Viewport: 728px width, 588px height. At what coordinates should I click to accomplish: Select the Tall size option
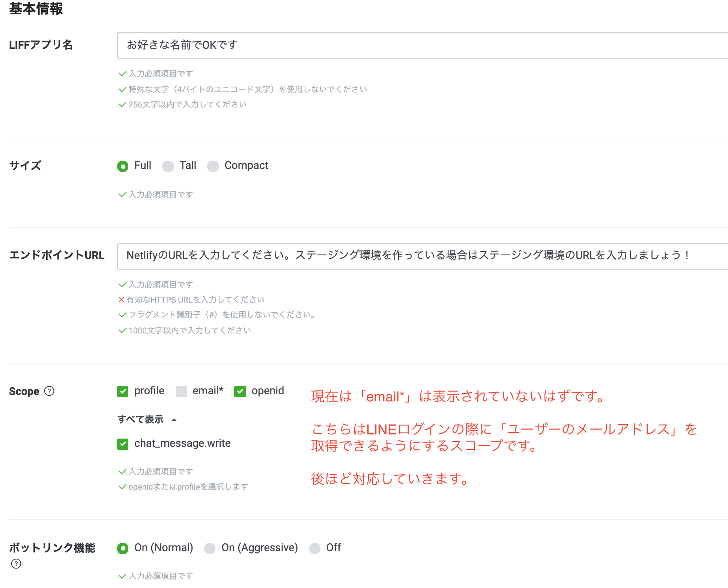point(168,166)
